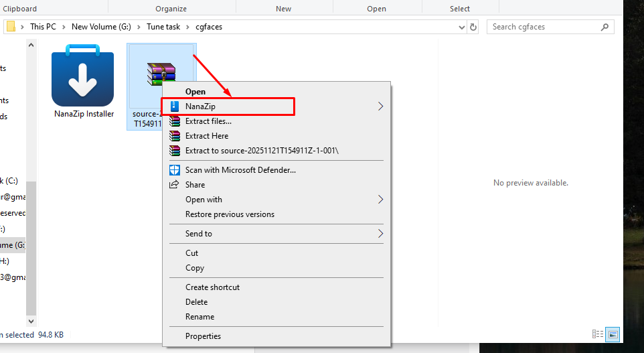Viewport: 644px width, 353px height.
Task: Select the (C:) drive in sidebar
Action: click(x=9, y=181)
